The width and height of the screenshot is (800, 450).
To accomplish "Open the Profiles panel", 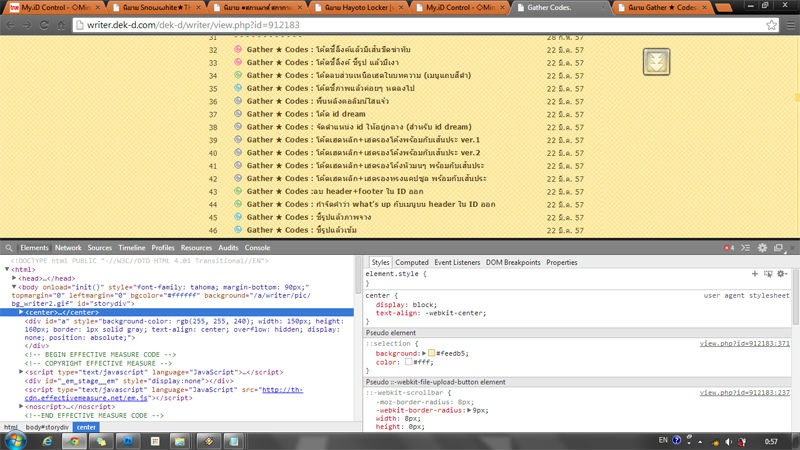I will click(163, 248).
